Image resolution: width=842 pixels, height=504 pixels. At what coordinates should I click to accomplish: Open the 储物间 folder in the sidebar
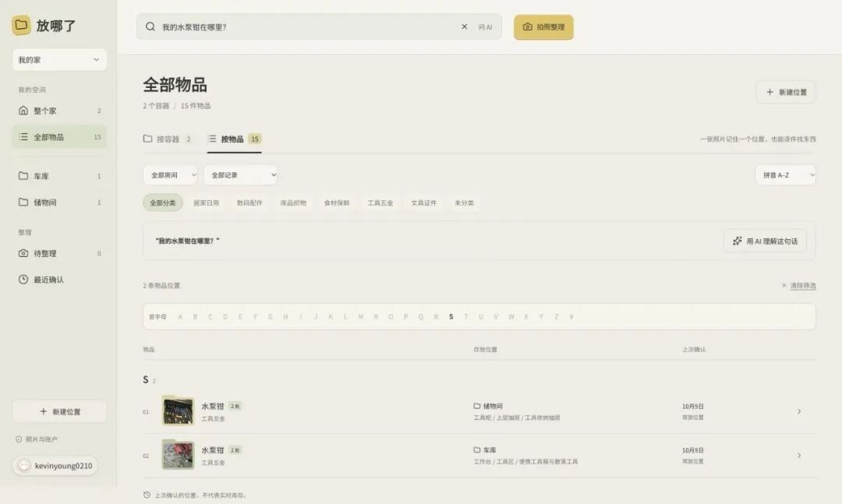tap(59, 203)
